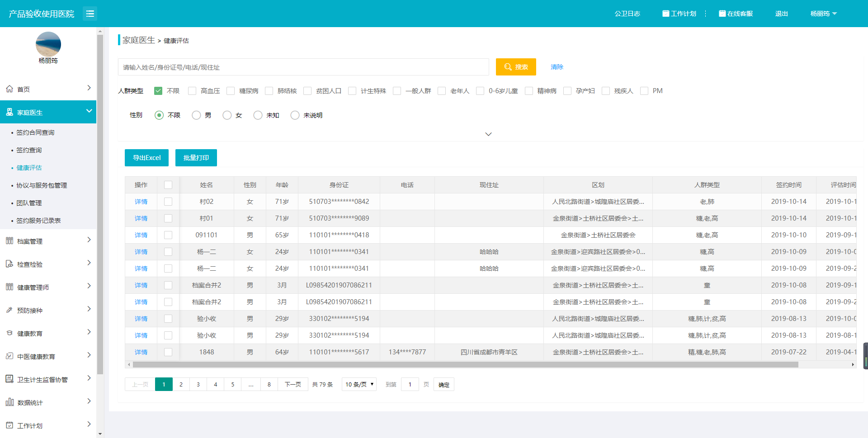The image size is (868, 438).
Task: Click the table's horizontal scrollbar
Action: [x=466, y=364]
